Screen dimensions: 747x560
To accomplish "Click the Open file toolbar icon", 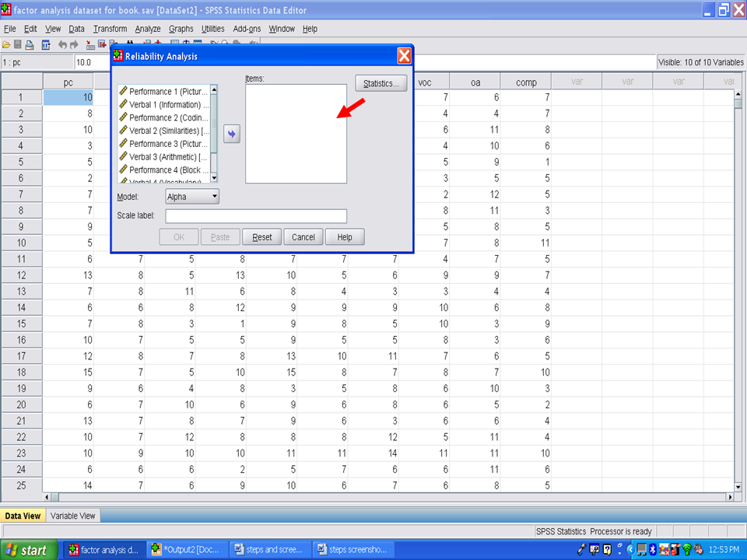I will point(6,45).
